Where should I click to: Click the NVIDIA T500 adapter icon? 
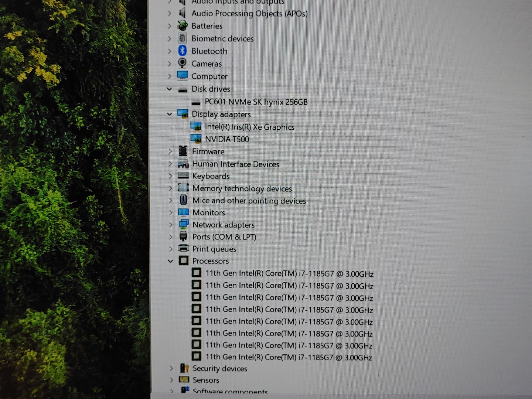[x=196, y=139]
